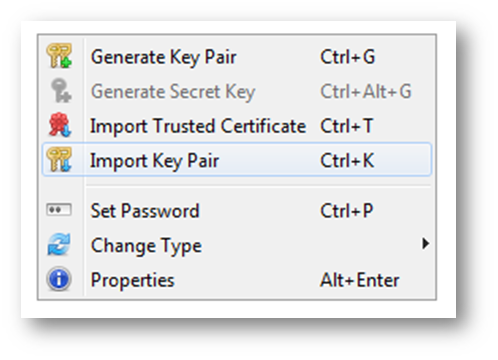
Task: Expand the Change Type submenu arrow
Action: click(x=425, y=244)
